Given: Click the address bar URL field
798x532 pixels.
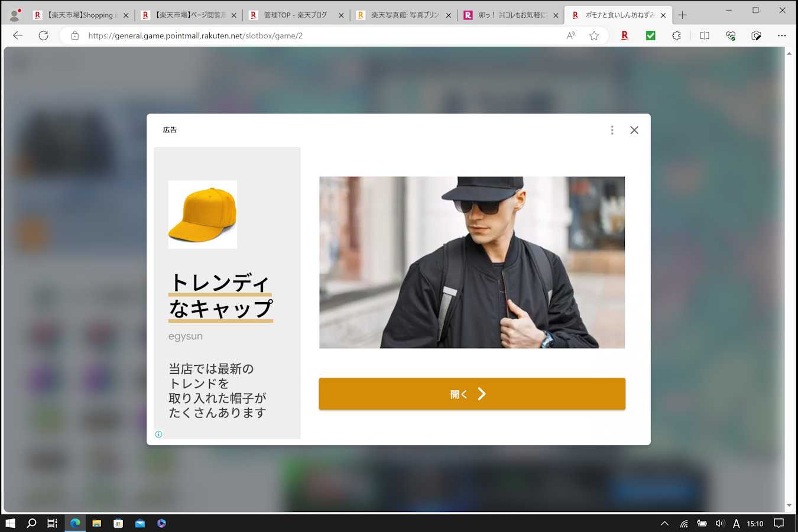Looking at the screenshot, I should (x=319, y=35).
